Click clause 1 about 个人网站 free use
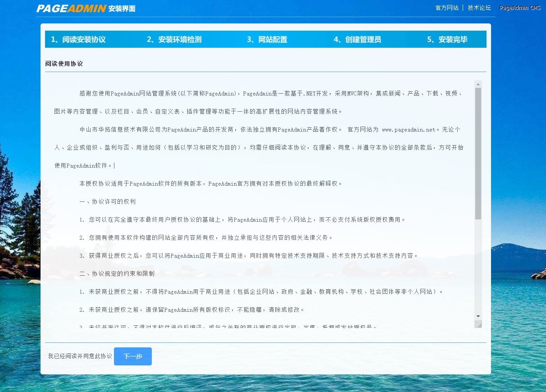The width and height of the screenshot is (546, 392). pos(243,220)
